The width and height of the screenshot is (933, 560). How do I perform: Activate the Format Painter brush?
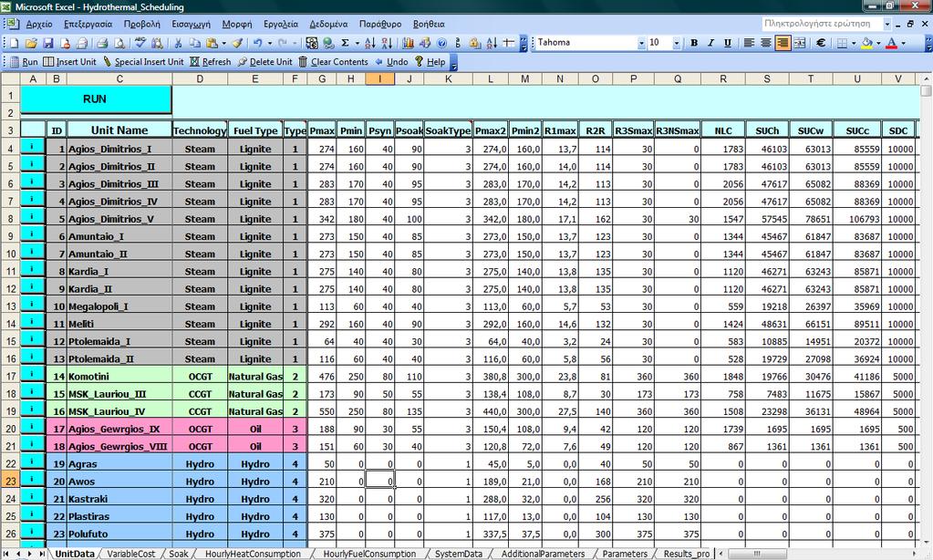click(x=237, y=43)
